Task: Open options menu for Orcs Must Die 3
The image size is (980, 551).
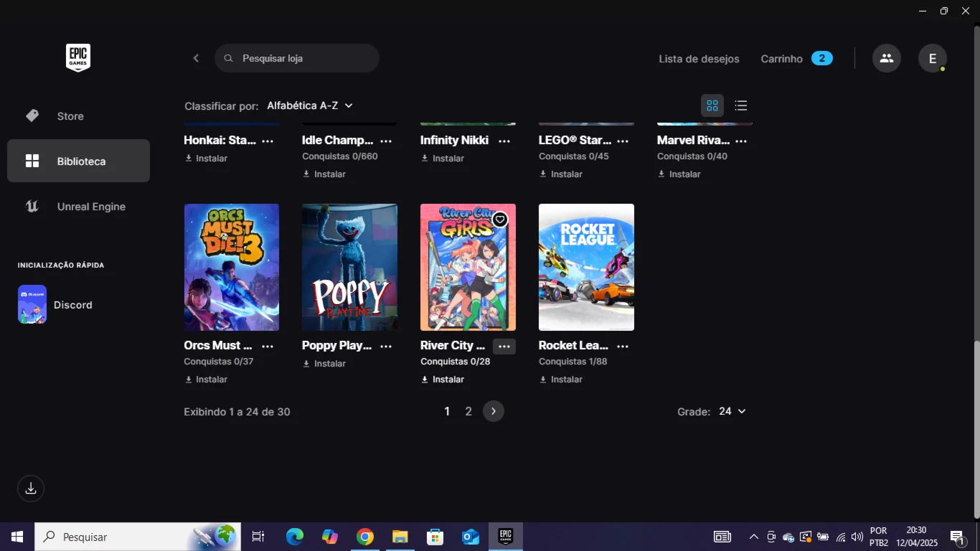Action: click(268, 347)
